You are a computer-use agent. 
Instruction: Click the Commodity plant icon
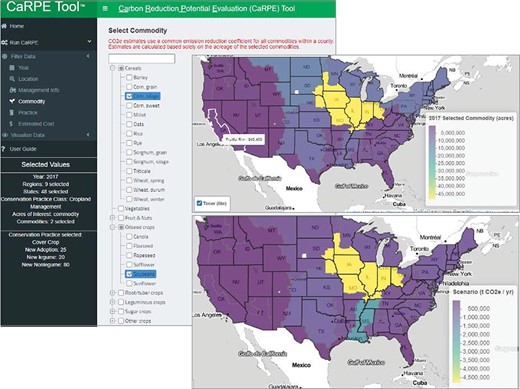[x=12, y=101]
